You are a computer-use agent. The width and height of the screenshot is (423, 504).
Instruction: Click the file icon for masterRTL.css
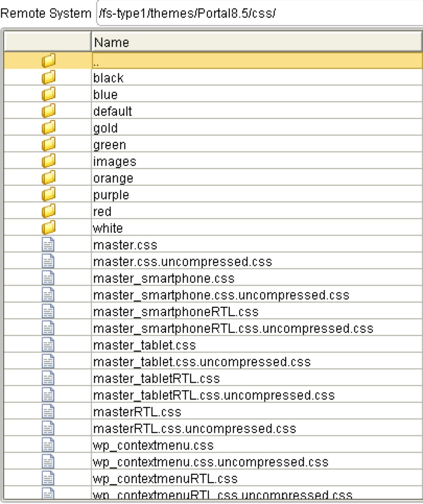pyautogui.click(x=47, y=412)
